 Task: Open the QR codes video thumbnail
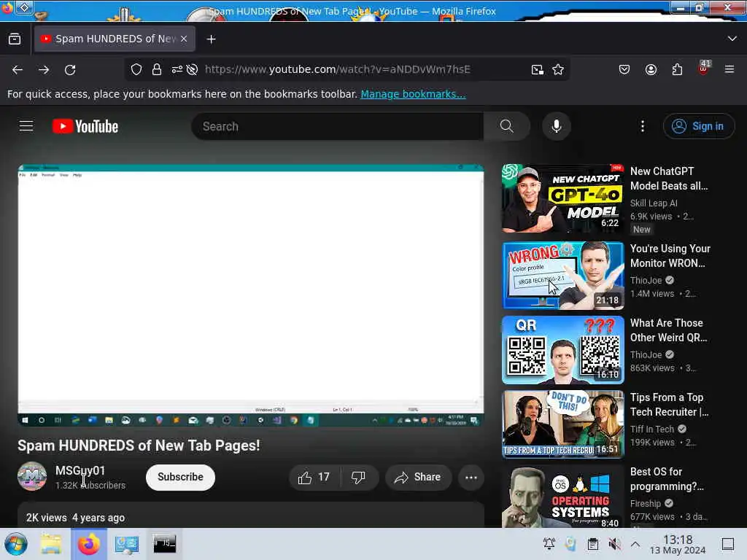[x=562, y=350]
